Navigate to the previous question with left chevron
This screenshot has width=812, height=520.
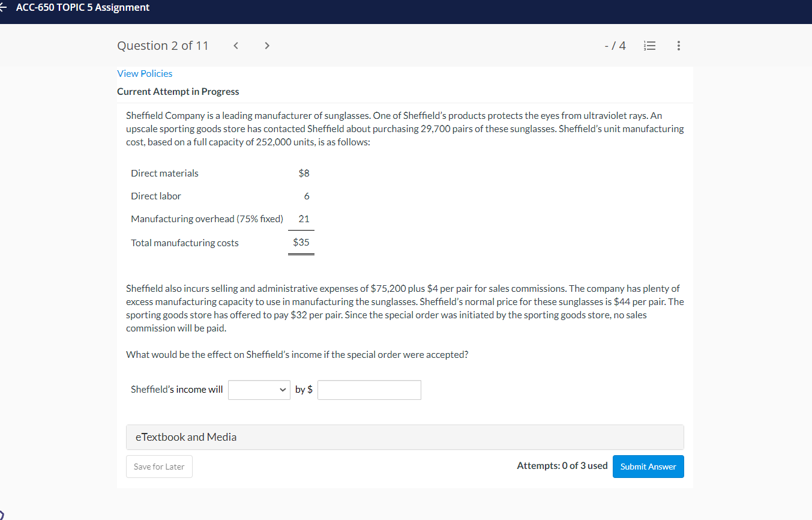click(x=235, y=45)
